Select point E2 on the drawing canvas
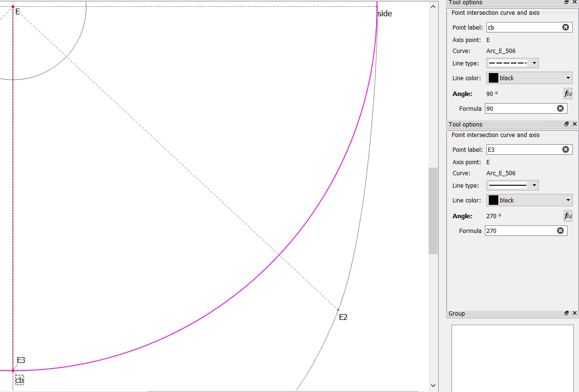Screen dimensions: 579x392 coord(338,310)
